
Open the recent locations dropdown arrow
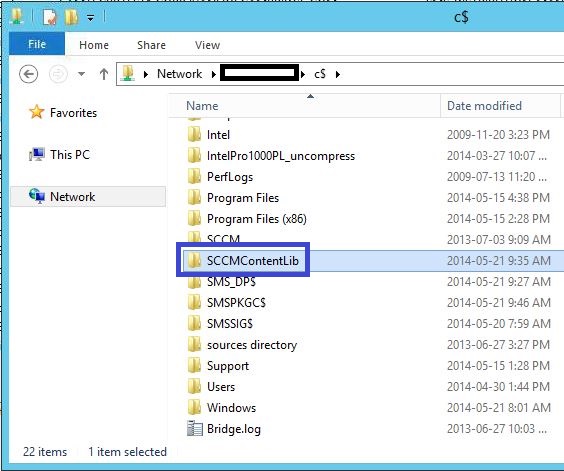[x=81, y=74]
